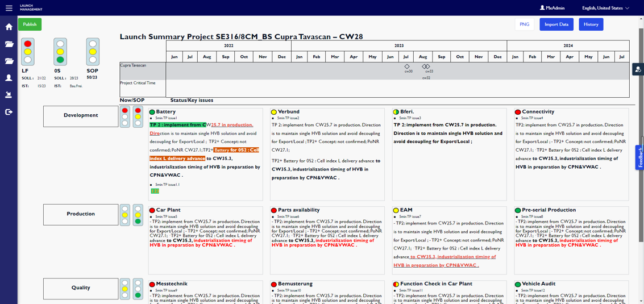Click the Launch Summary Project title
Viewport: 644px width, 304px height.
click(x=241, y=36)
